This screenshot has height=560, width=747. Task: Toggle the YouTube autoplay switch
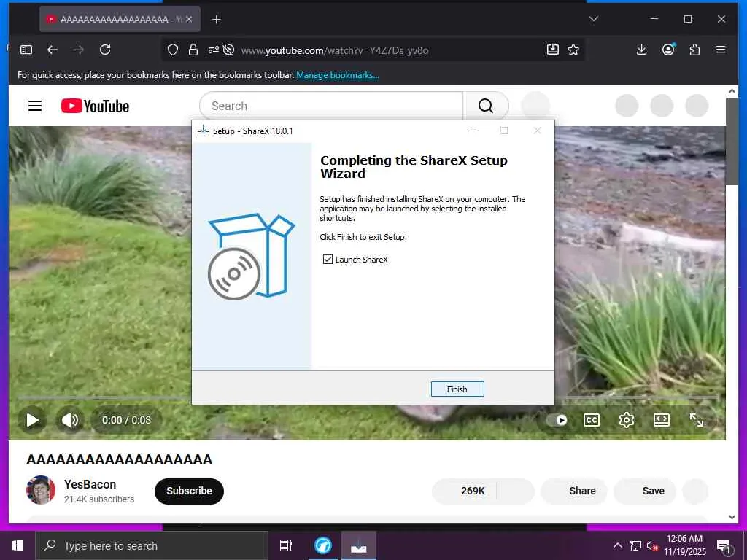(x=557, y=420)
